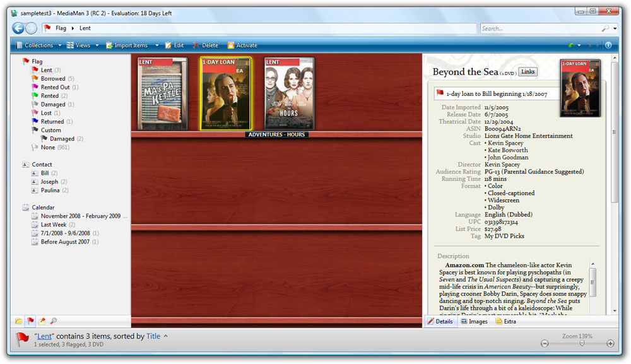631x364 pixels.
Task: Click the cover image in the details pane
Action: click(x=580, y=88)
